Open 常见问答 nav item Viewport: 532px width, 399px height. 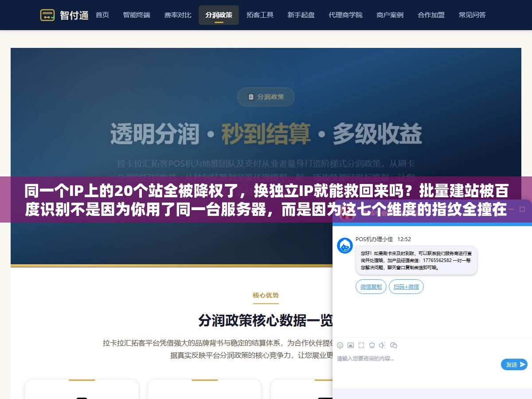472,15
